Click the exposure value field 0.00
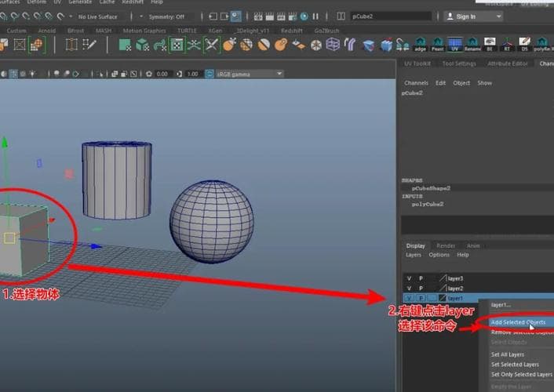This screenshot has height=392, width=554. pos(162,74)
